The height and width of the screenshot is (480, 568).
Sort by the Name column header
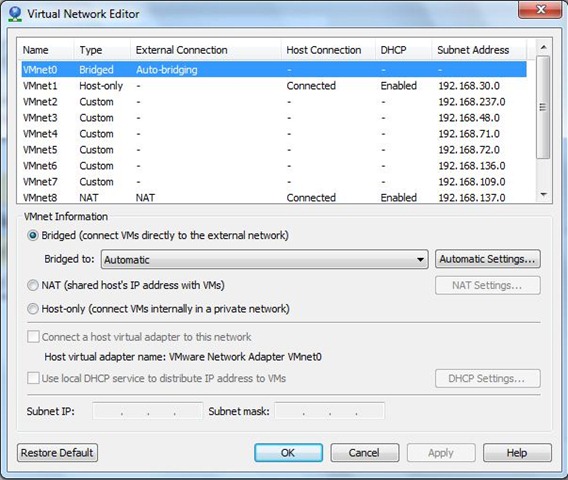click(x=46, y=50)
